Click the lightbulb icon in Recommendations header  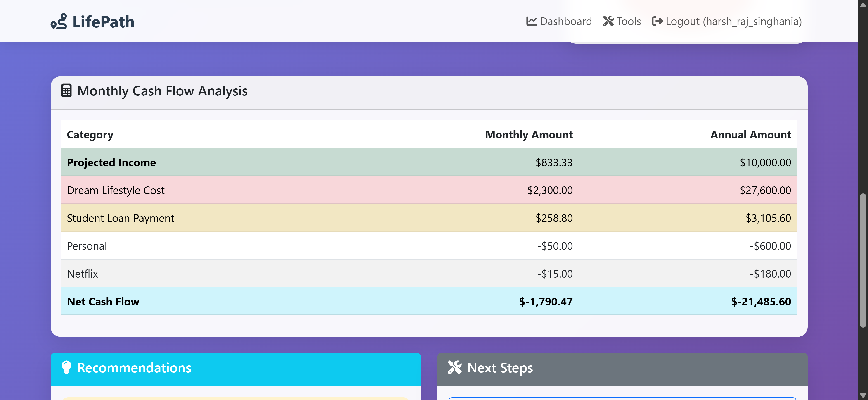[x=66, y=367]
